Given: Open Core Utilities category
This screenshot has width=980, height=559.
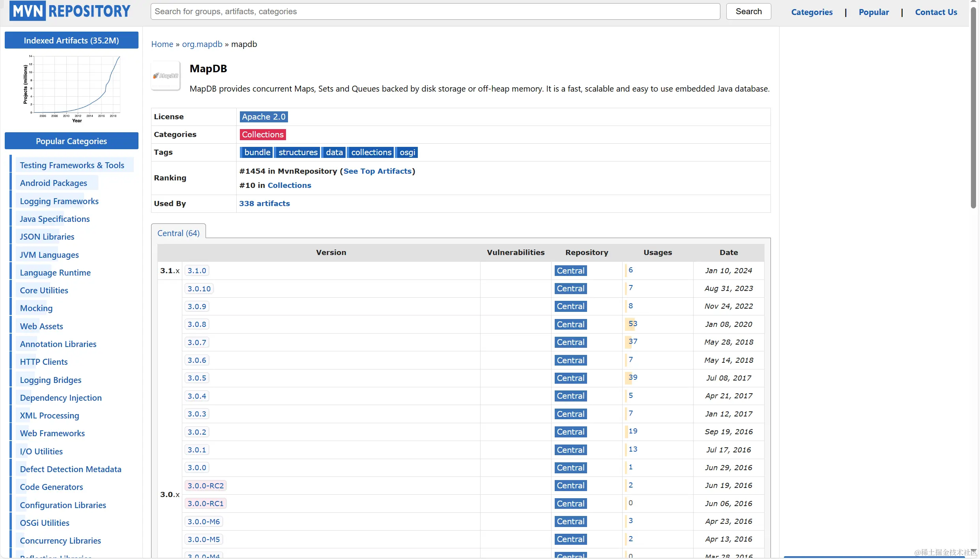Looking at the screenshot, I should (x=44, y=291).
